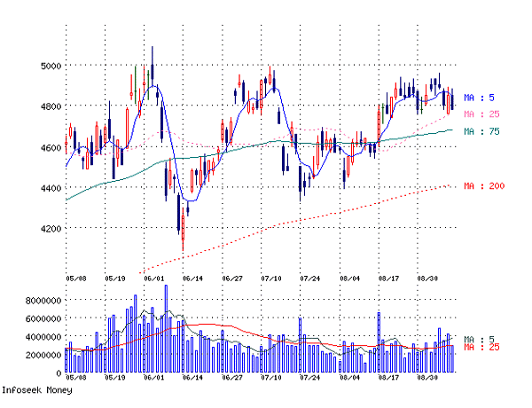Click the 4200 price axis label
Viewport: 532px width, 408px height.
(x=51, y=229)
